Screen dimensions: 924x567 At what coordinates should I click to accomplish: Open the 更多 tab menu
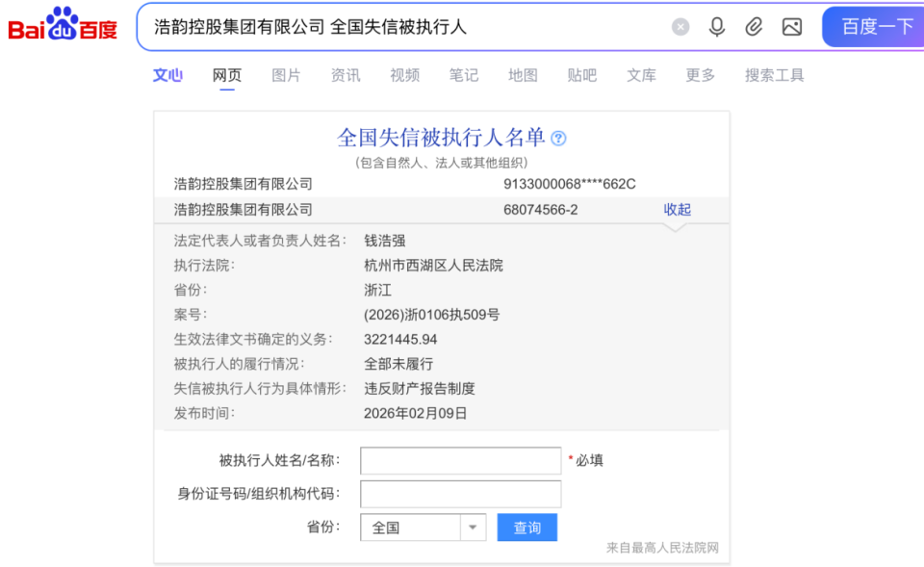tap(700, 75)
